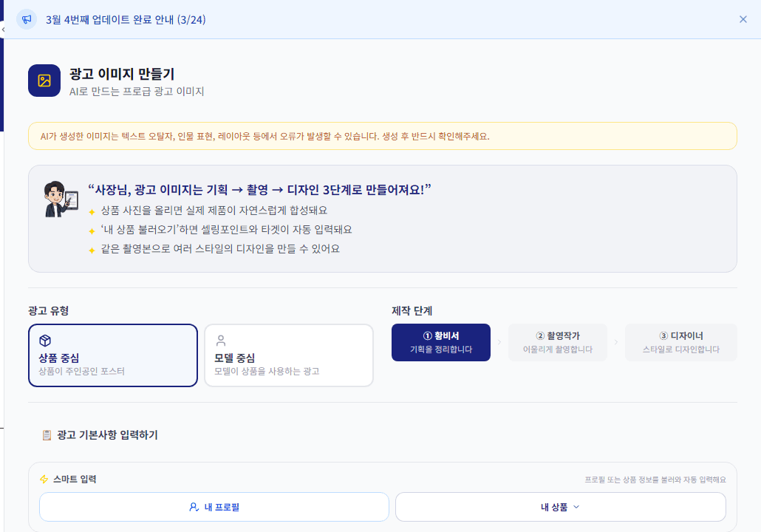The image size is (761, 532).
Task: Open 내 프로필 to load profile info
Action: tap(214, 507)
